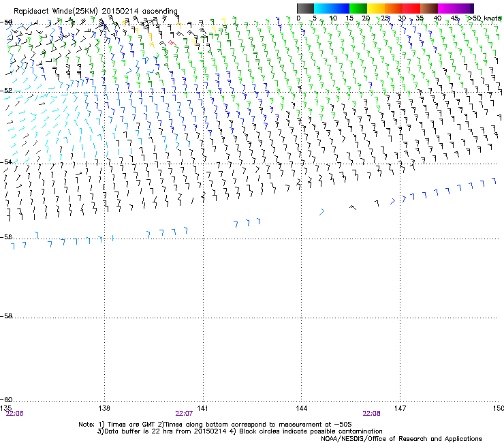Click the purple "22:06" time label
Viewport: 504px width, 443px height.
14,414
